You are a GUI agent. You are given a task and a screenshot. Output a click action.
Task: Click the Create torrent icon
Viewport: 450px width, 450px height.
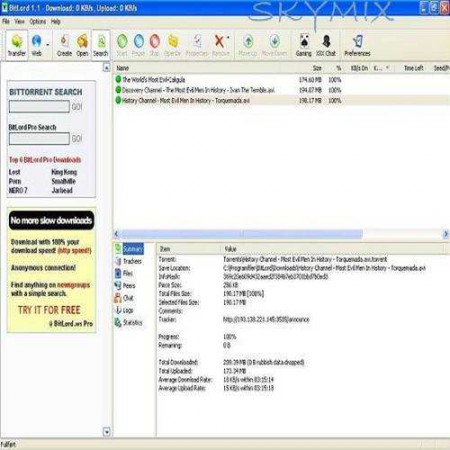[x=64, y=45]
